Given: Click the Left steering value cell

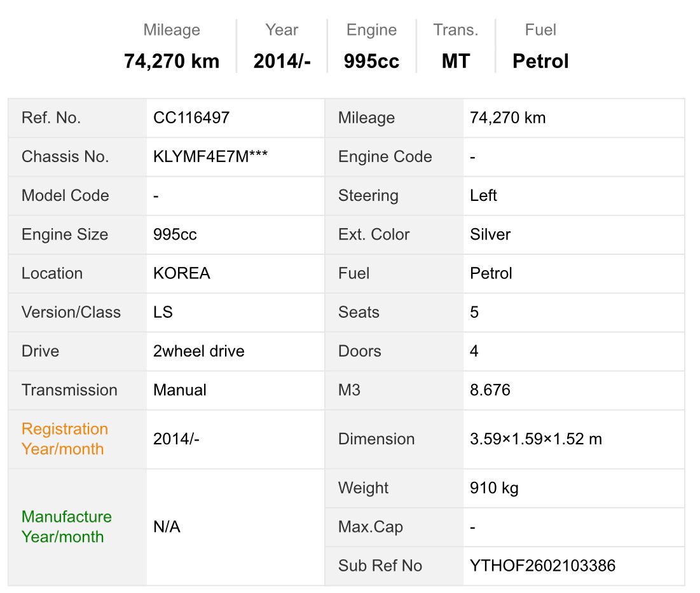Looking at the screenshot, I should click(x=573, y=195).
